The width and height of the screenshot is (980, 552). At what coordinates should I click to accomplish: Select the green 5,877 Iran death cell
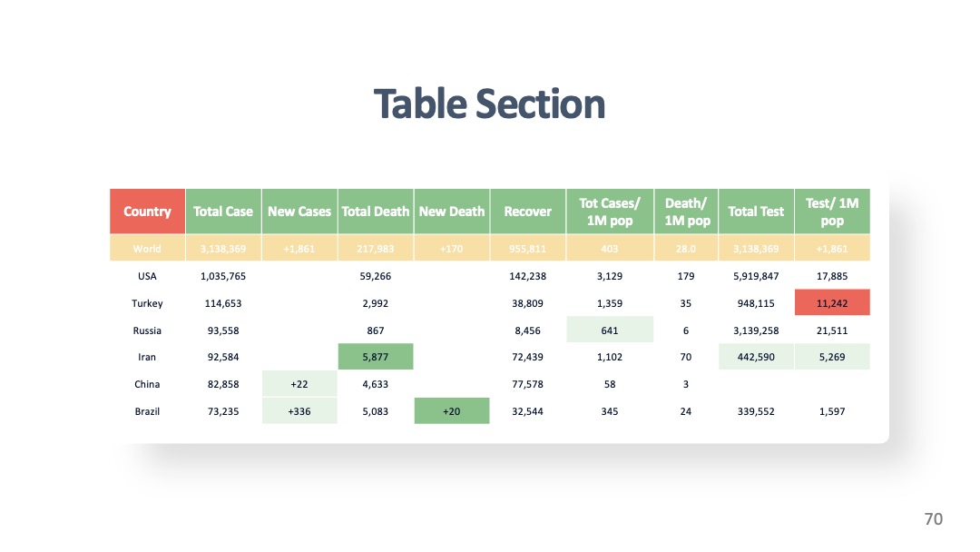(376, 356)
